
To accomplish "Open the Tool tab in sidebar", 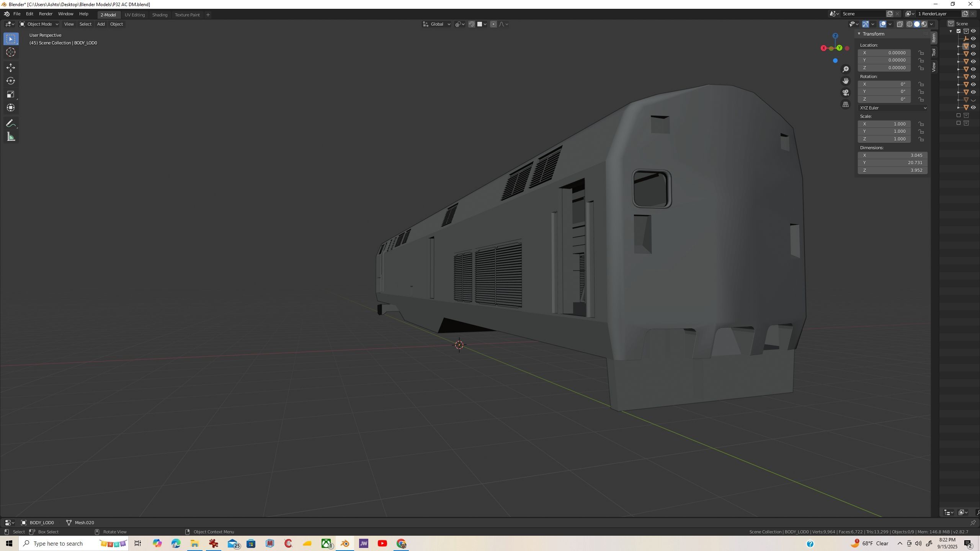I will click(x=934, y=52).
